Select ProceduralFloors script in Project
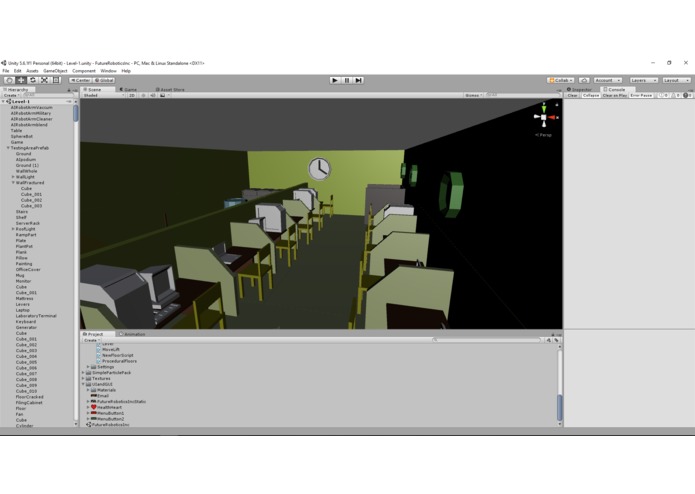Screen dimensions: 695x494 [x=117, y=361]
